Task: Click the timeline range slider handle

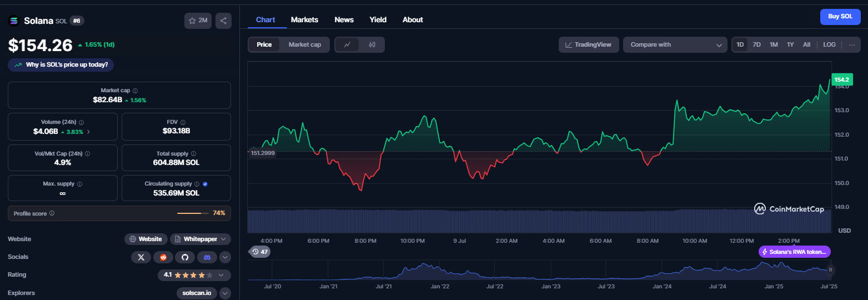Action: pos(831,269)
